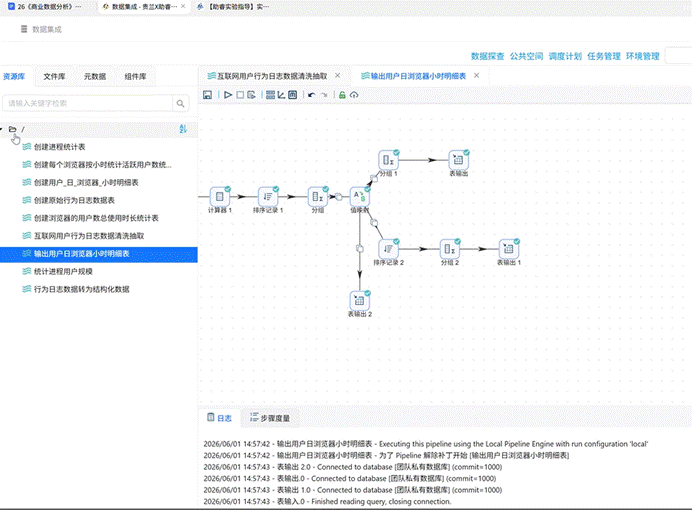
Task: Click the run-options icon after stop
Action: tap(252, 95)
